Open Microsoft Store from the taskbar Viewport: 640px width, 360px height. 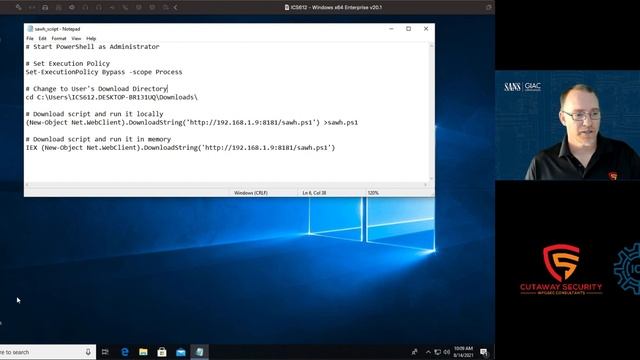pos(162,352)
